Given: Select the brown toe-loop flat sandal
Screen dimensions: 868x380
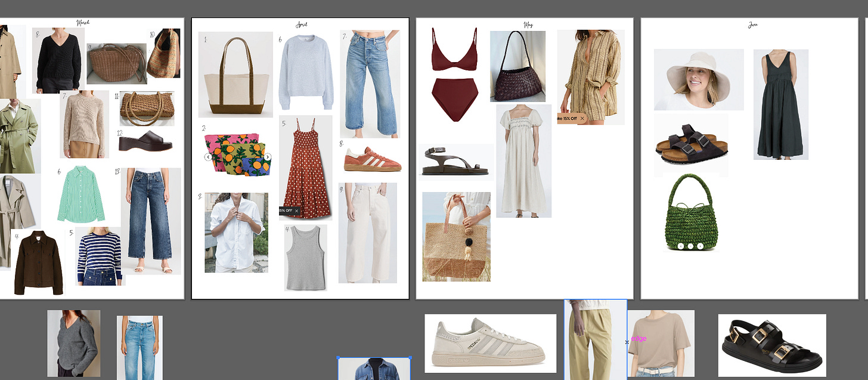Looking at the screenshot, I should pos(456,162).
